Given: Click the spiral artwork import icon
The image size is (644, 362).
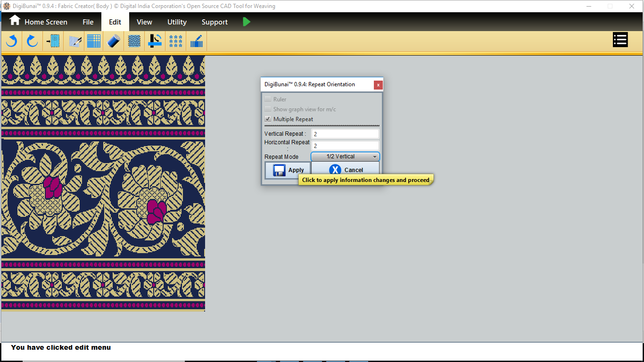Looking at the screenshot, I should (53, 41).
